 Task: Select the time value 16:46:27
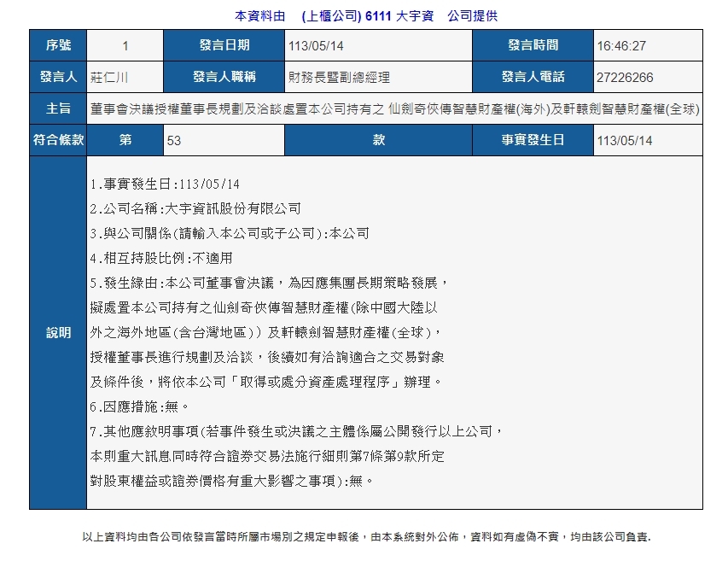tap(621, 45)
